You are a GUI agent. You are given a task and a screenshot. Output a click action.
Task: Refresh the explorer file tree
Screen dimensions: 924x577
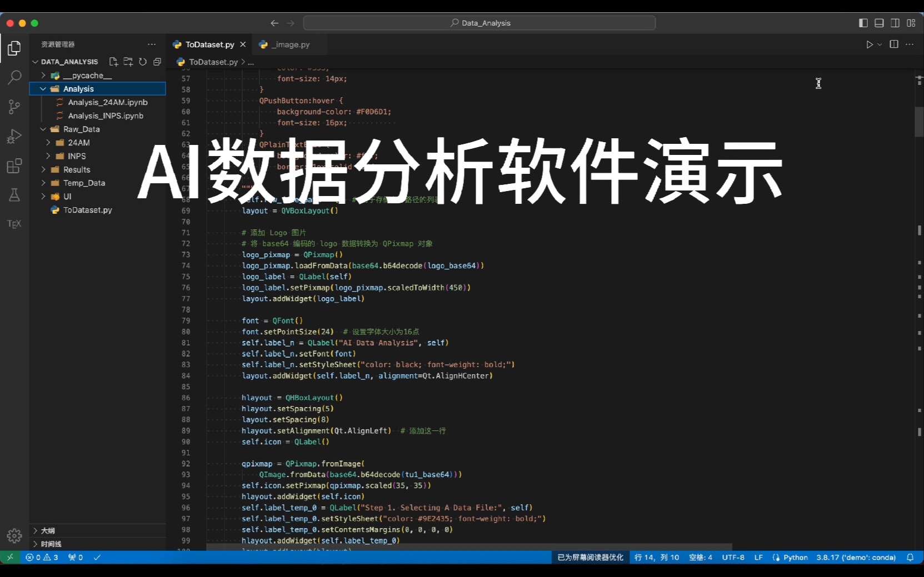(143, 62)
